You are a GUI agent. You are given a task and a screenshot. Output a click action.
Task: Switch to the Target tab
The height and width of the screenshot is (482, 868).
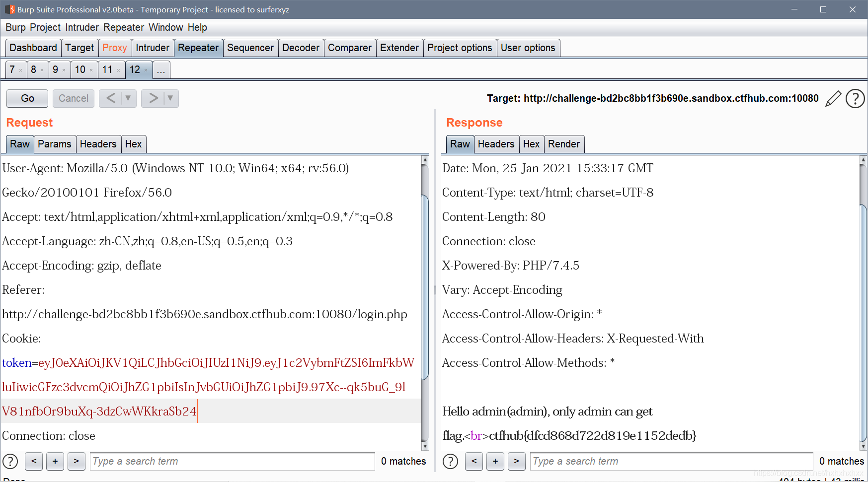[79, 48]
